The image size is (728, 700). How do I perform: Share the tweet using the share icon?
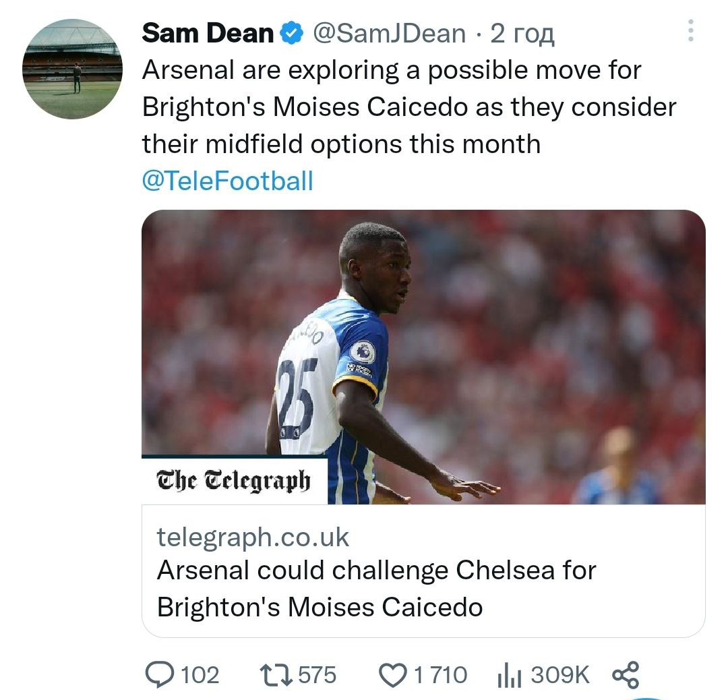[625, 675]
